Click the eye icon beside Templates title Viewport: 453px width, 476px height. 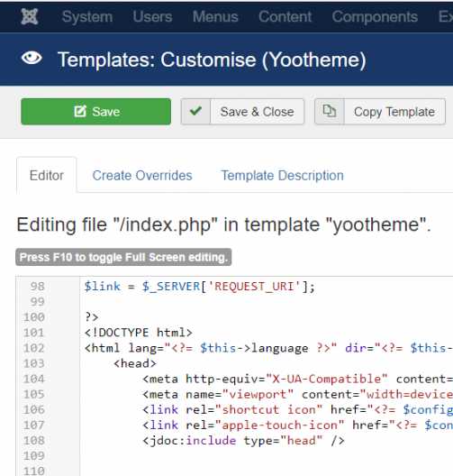coord(32,58)
